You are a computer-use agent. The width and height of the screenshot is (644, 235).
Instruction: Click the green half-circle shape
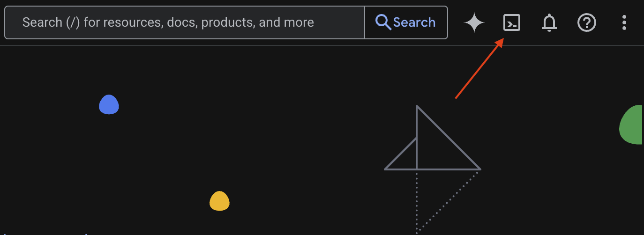(633, 125)
